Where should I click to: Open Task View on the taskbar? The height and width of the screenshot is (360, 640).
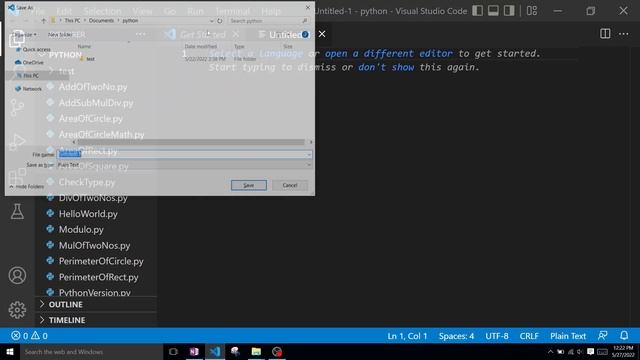pos(173,351)
